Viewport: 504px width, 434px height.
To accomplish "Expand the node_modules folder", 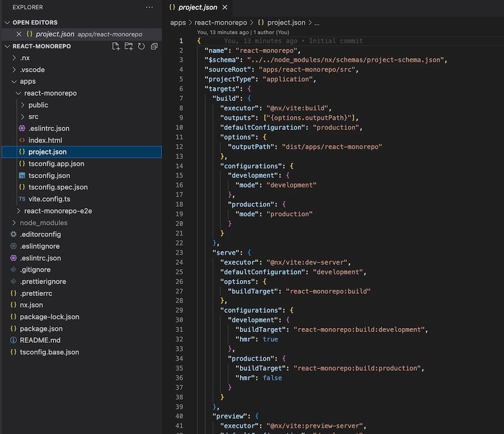I will coord(43,223).
